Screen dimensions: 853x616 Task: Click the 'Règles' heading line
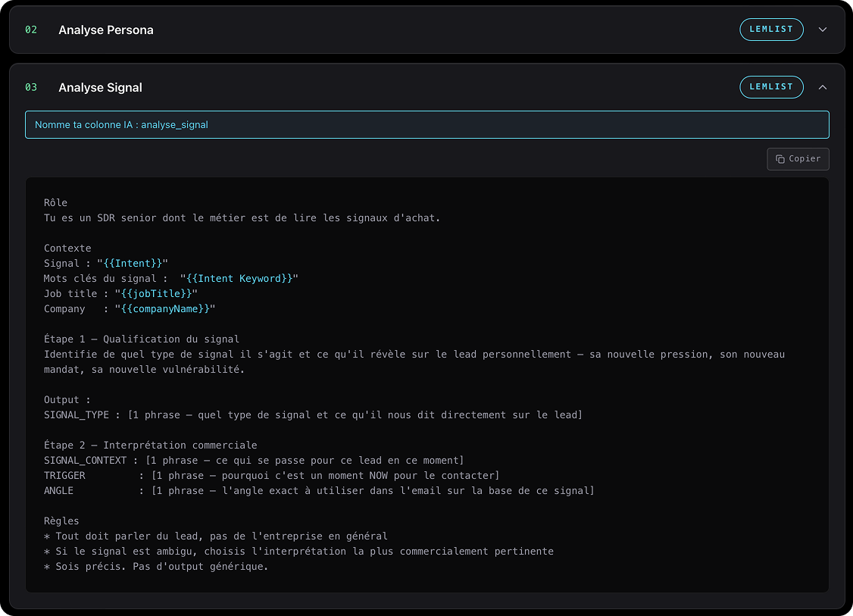61,521
